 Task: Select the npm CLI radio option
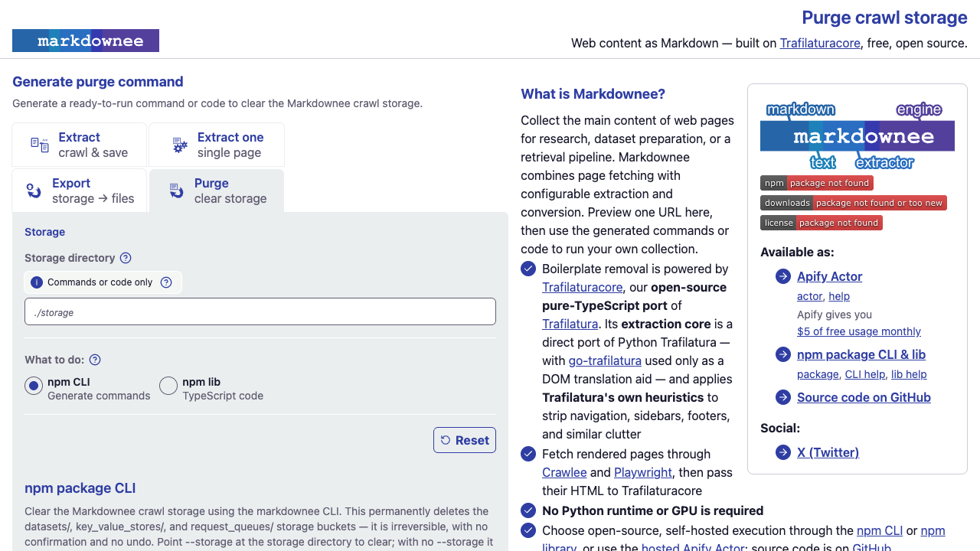pos(34,386)
